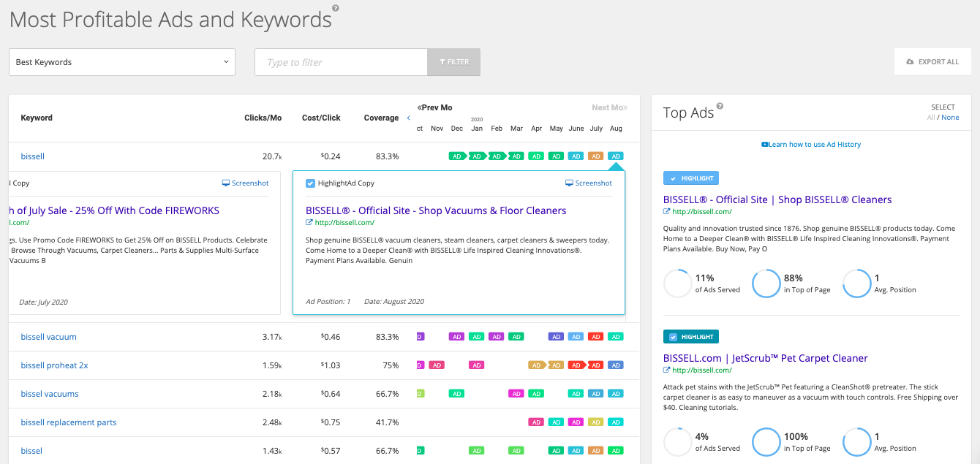The width and height of the screenshot is (980, 464).
Task: Select pink November ad badge in bissell proheat 2x row
Action: (x=437, y=365)
